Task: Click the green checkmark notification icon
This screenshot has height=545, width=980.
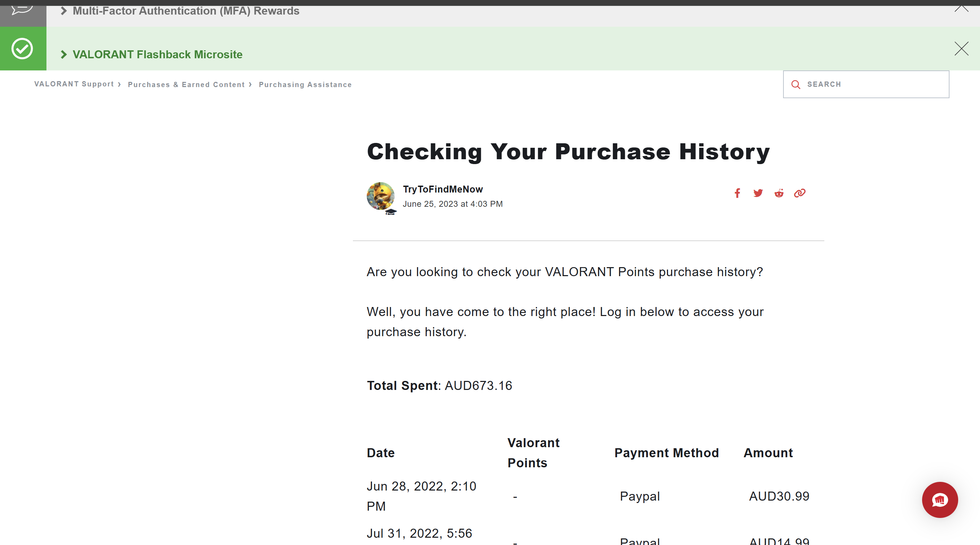Action: click(23, 49)
